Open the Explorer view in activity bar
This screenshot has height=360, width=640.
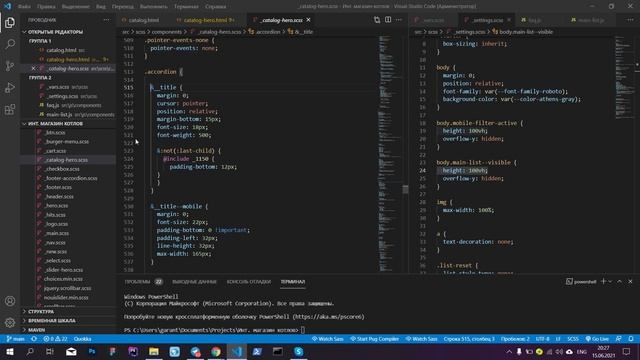[10, 22]
